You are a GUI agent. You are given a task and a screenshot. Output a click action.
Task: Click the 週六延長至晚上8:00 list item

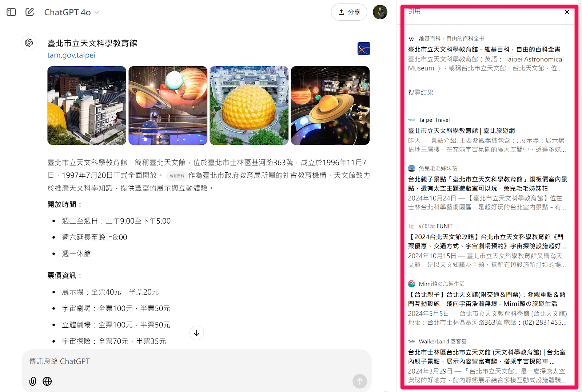click(x=95, y=237)
